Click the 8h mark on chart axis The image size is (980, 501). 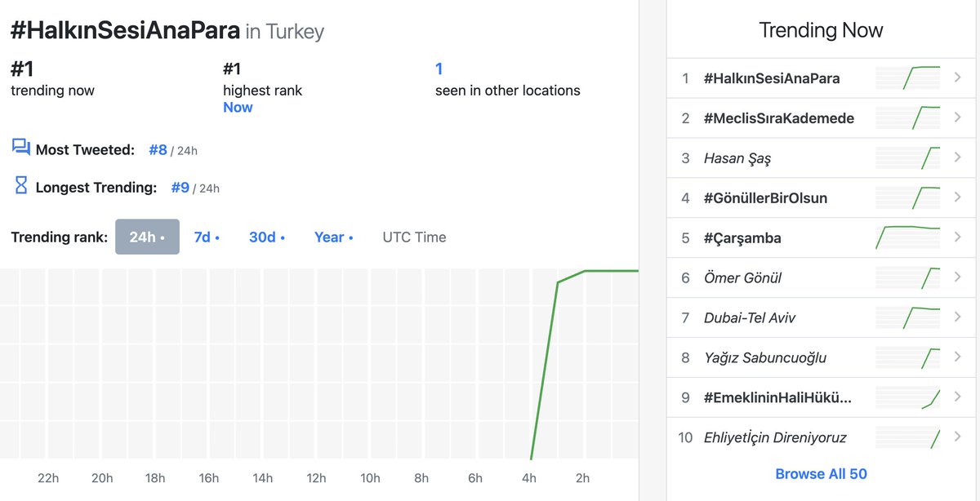(x=421, y=478)
